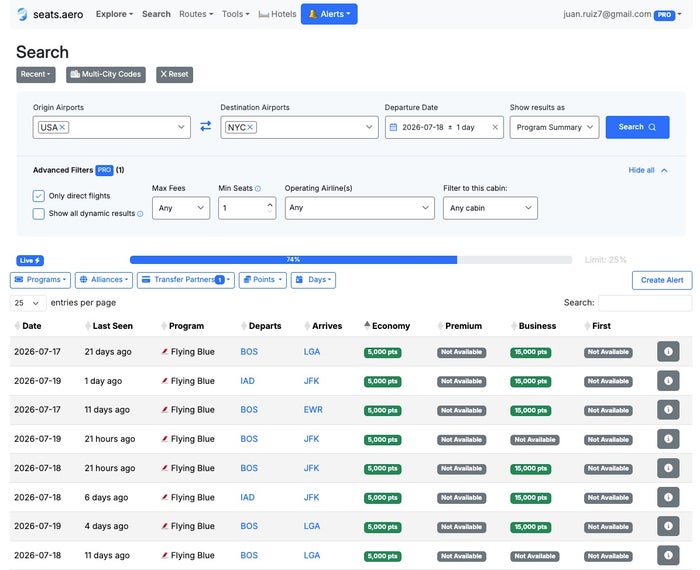The width and height of the screenshot is (700, 570).
Task: Open the Transfer Partners filter dropdown
Action: tap(186, 280)
